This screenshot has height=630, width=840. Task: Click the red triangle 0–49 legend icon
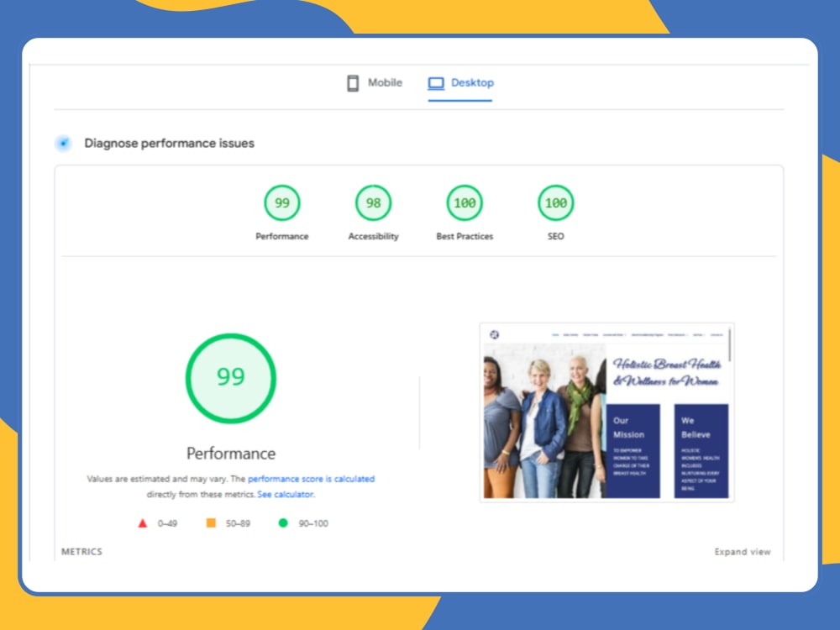(143, 523)
